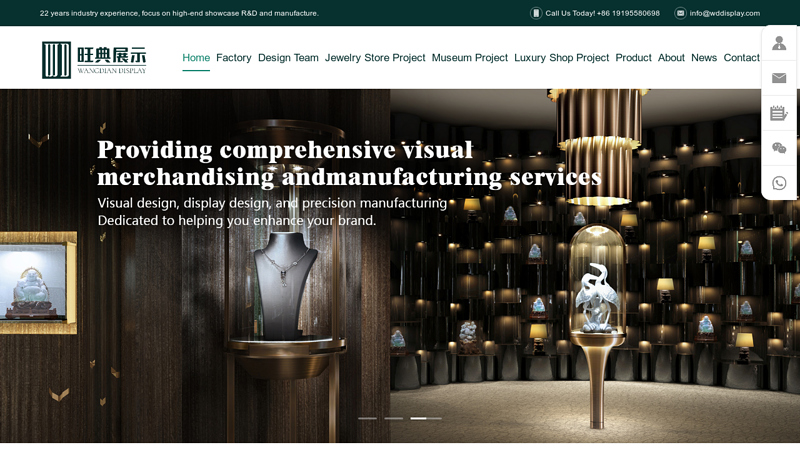Open the News page
The width and height of the screenshot is (800, 450).
[x=704, y=58]
